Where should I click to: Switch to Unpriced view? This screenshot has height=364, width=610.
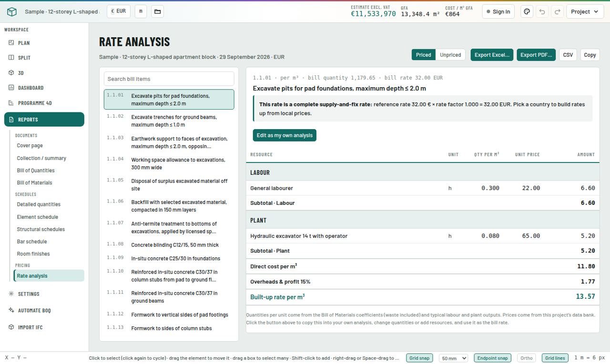coord(450,55)
